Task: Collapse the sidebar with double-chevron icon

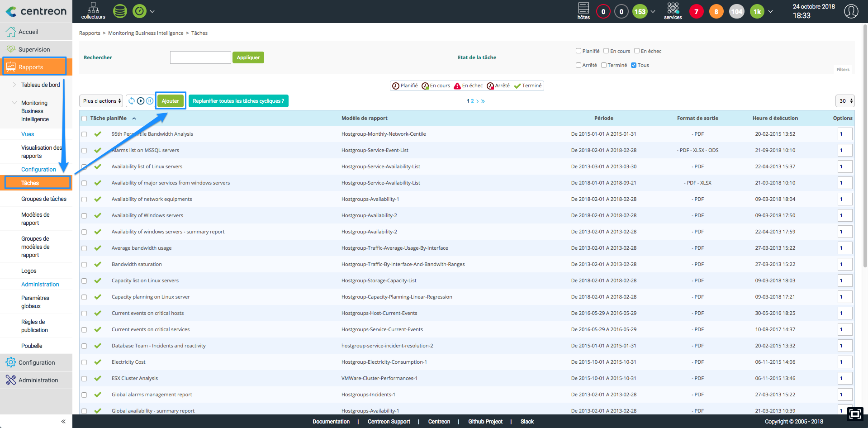Action: (x=63, y=421)
